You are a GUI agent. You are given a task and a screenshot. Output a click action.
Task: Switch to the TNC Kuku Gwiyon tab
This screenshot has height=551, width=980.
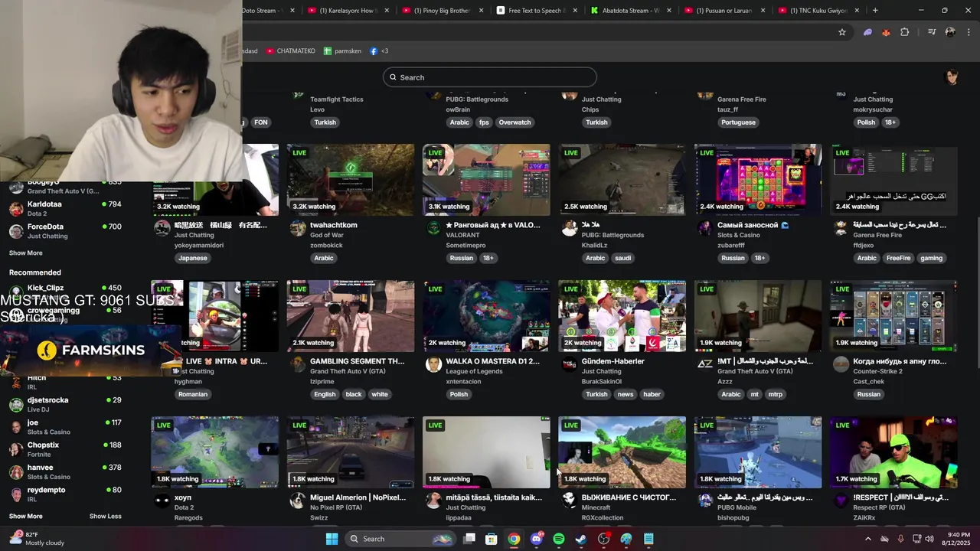coord(818,11)
